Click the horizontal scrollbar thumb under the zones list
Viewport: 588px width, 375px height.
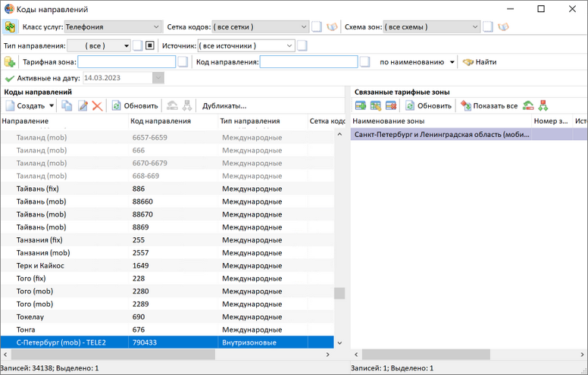click(x=426, y=355)
